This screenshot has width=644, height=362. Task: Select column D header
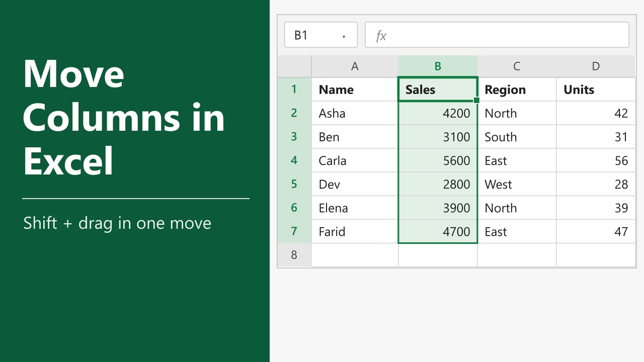point(596,66)
